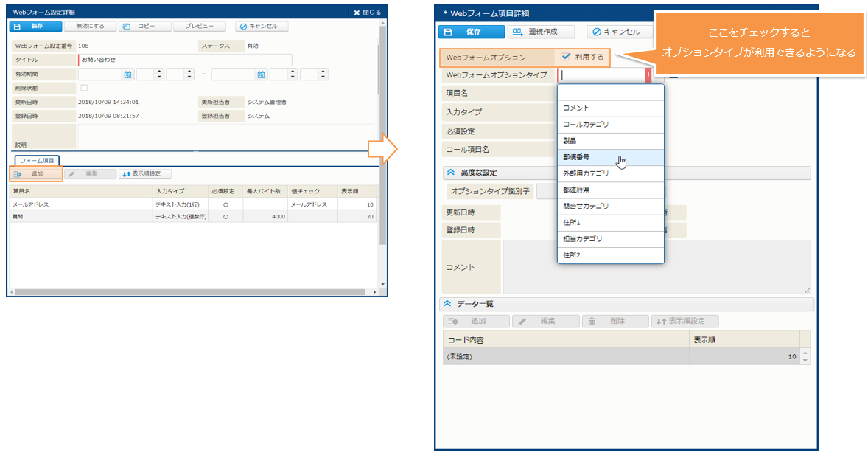
Task: Click the 無効にする button
Action: point(90,26)
